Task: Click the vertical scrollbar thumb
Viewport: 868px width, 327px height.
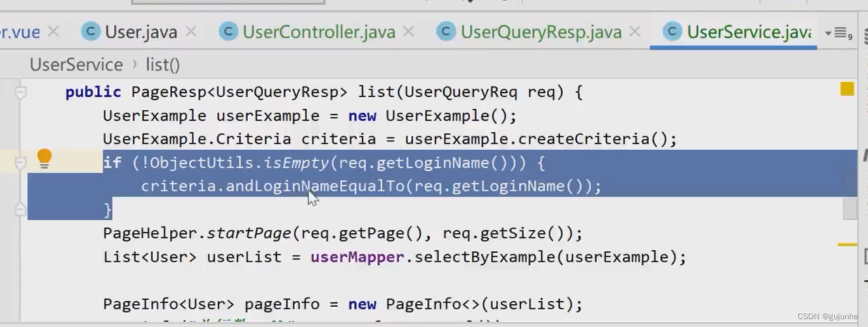Action: tap(850, 208)
